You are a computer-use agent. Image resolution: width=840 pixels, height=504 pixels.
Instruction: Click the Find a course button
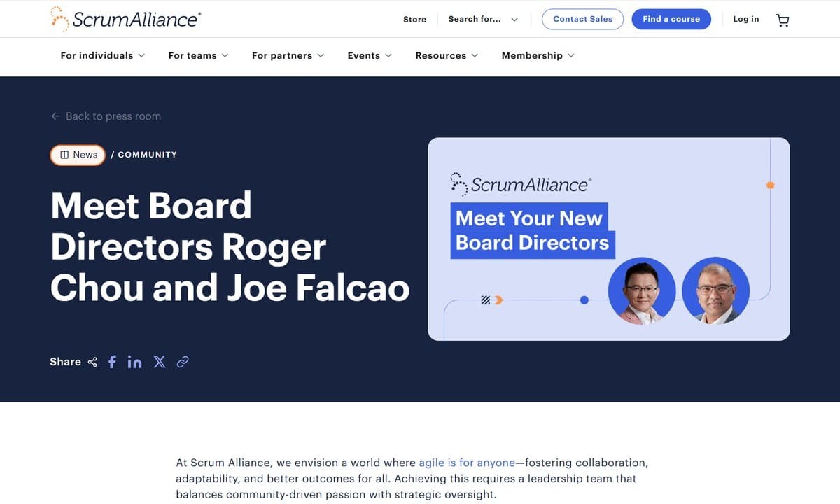click(x=671, y=19)
